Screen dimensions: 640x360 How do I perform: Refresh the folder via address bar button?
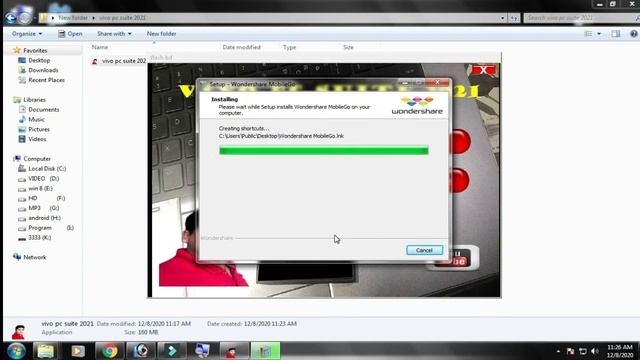pos(514,18)
